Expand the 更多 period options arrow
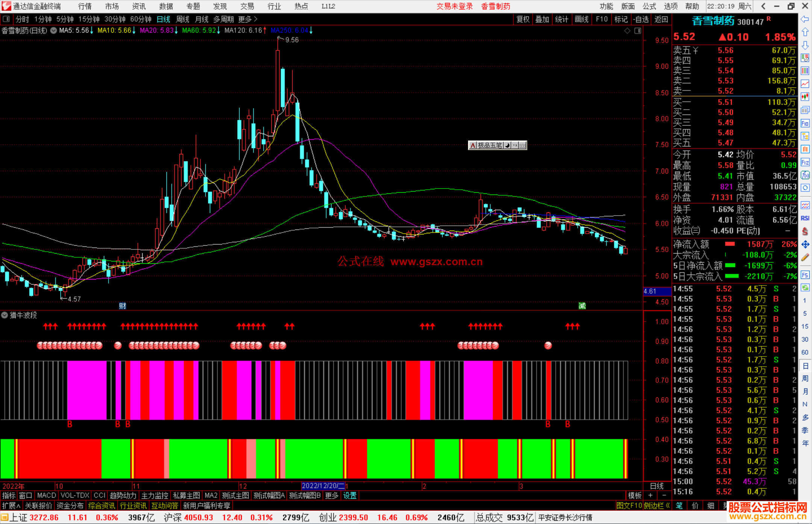Screen dimensions: 812x524 pyautogui.click(x=256, y=19)
